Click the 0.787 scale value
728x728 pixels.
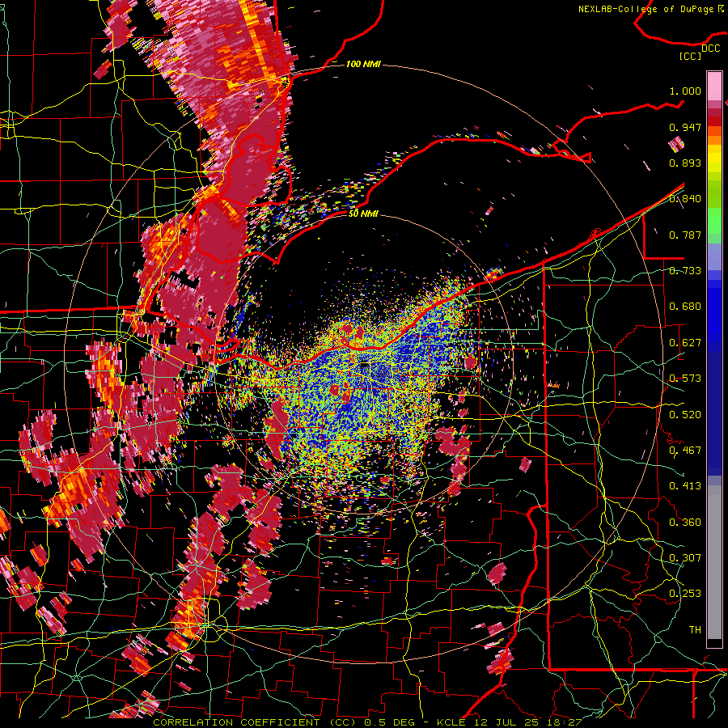(x=685, y=235)
